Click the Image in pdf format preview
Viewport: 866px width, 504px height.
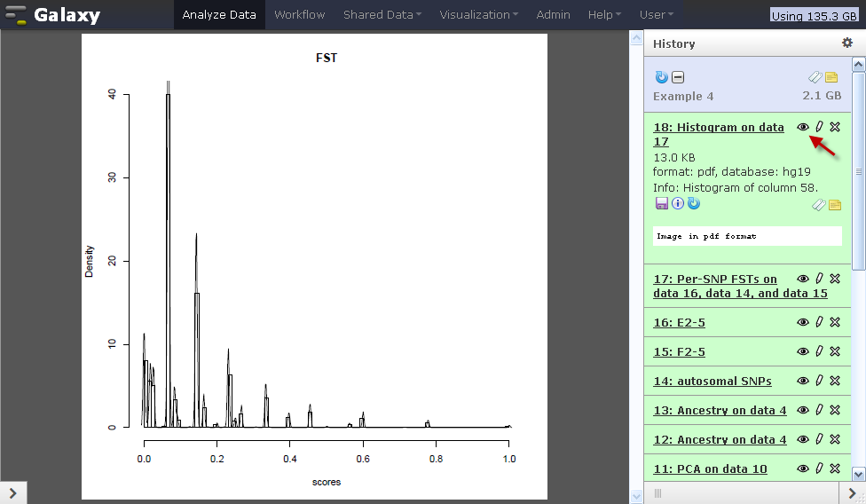pos(747,236)
